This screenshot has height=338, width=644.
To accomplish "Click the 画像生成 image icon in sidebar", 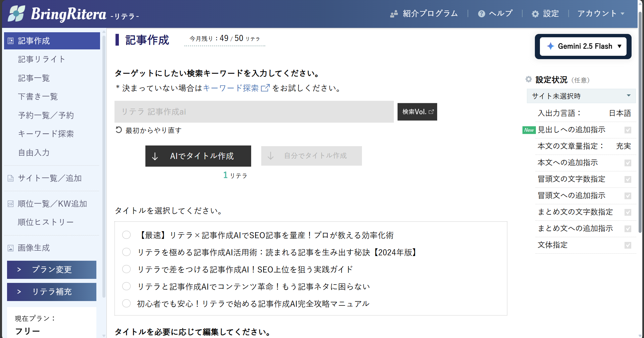I will (11, 248).
